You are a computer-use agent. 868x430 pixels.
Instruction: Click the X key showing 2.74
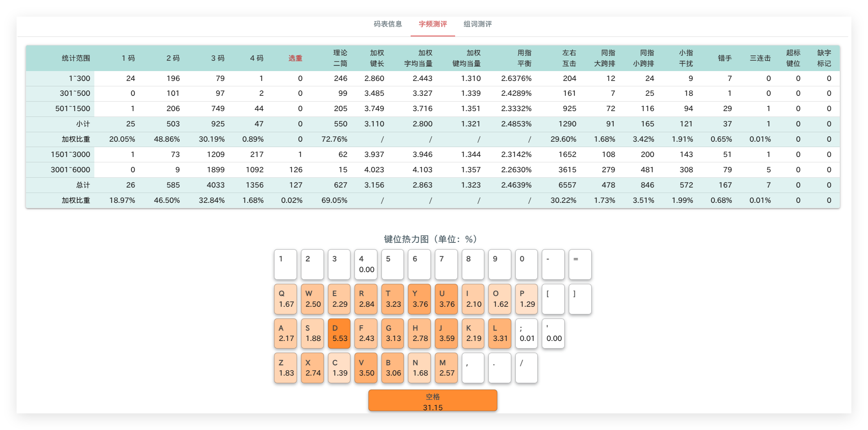click(x=312, y=368)
